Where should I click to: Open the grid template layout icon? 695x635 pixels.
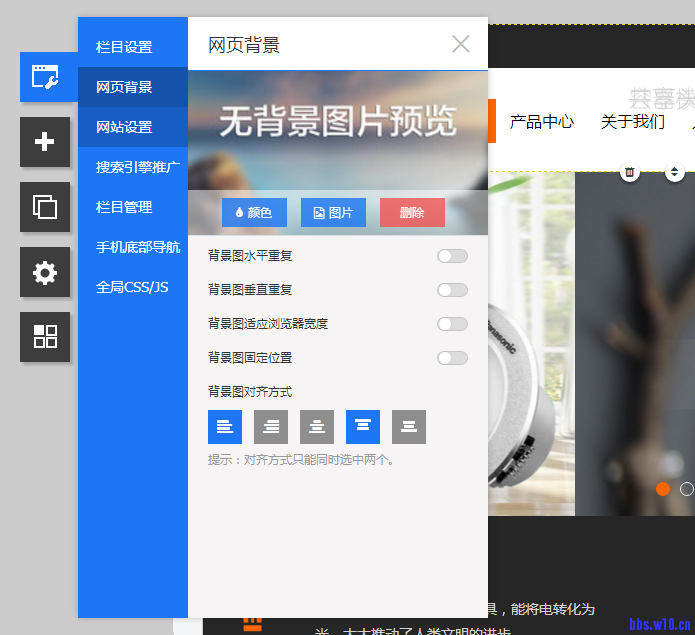[45, 337]
